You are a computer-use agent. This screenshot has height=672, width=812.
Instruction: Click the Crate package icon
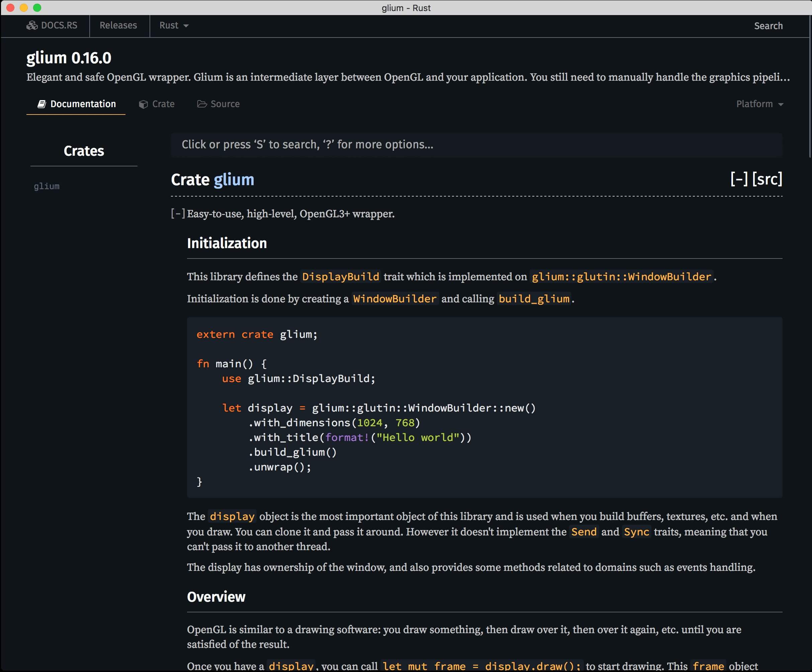click(x=144, y=104)
